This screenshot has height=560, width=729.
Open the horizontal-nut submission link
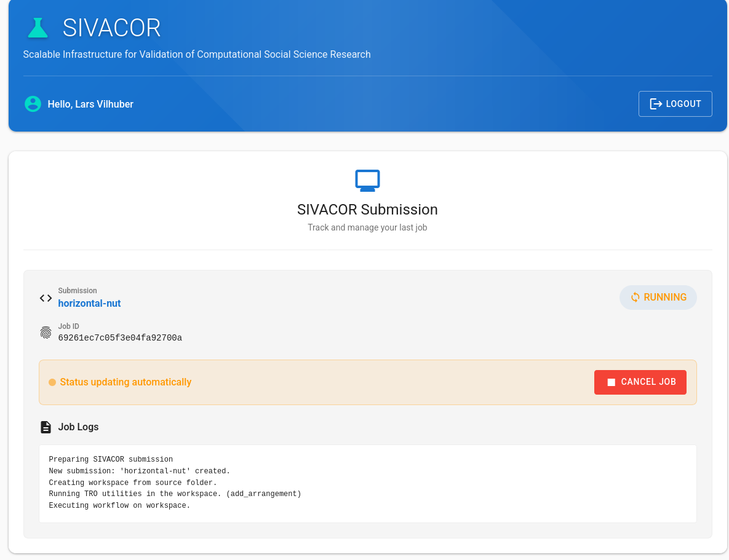point(89,303)
